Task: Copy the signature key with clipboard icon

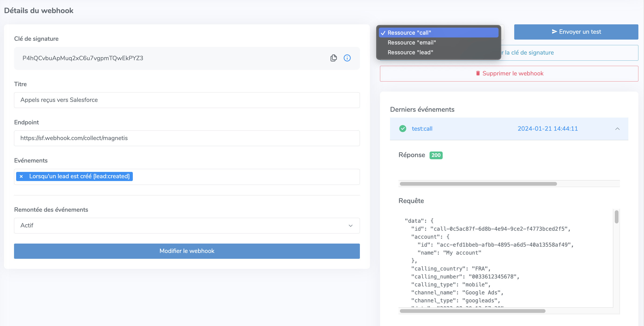Action: [x=333, y=58]
